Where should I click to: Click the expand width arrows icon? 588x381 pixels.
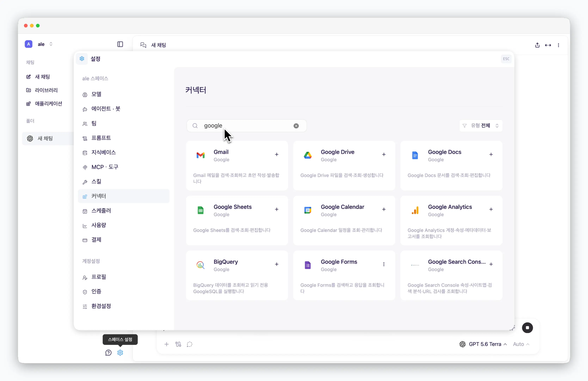click(548, 45)
